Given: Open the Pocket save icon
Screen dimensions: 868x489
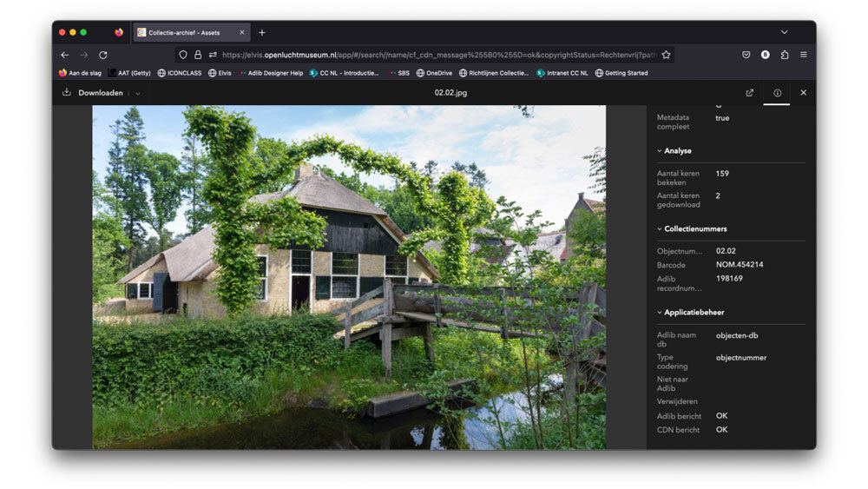Looking at the screenshot, I should pyautogui.click(x=746, y=55).
